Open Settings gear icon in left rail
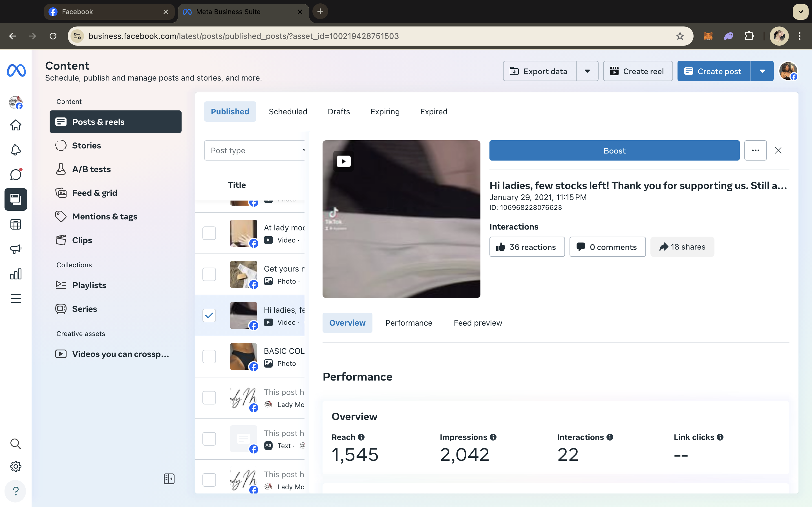Image resolution: width=812 pixels, height=507 pixels. click(x=16, y=466)
